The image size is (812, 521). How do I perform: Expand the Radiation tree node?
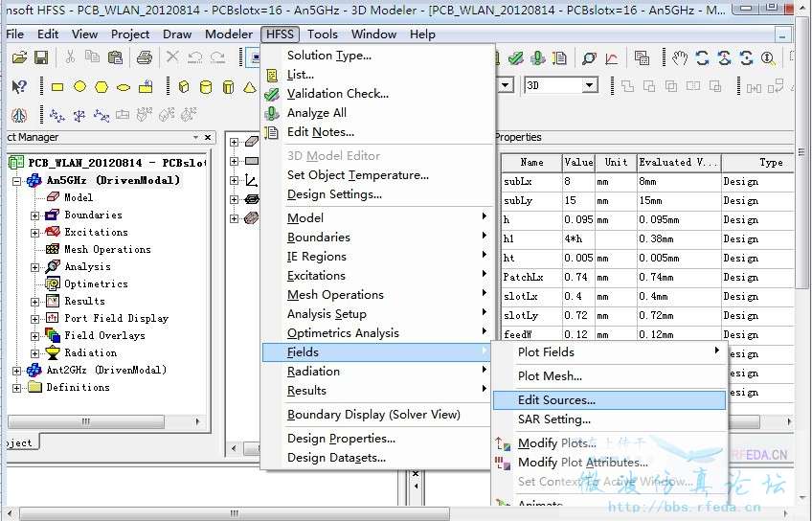(34, 353)
